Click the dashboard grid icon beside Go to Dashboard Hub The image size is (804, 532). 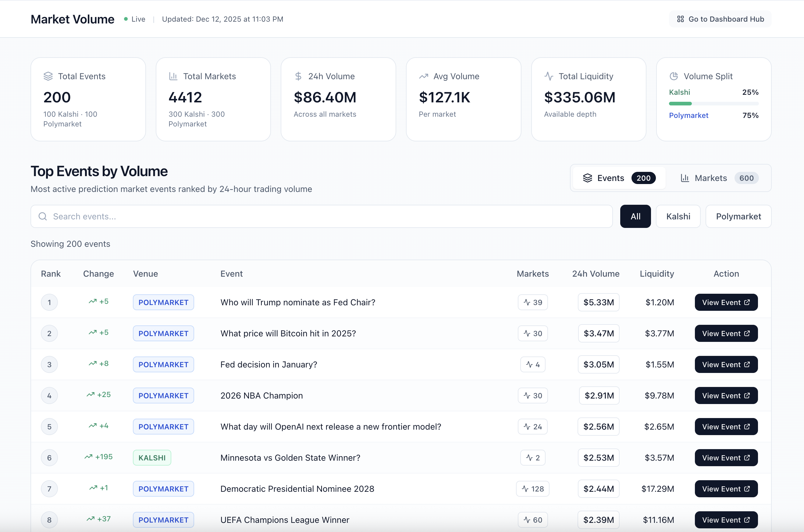coord(681,19)
